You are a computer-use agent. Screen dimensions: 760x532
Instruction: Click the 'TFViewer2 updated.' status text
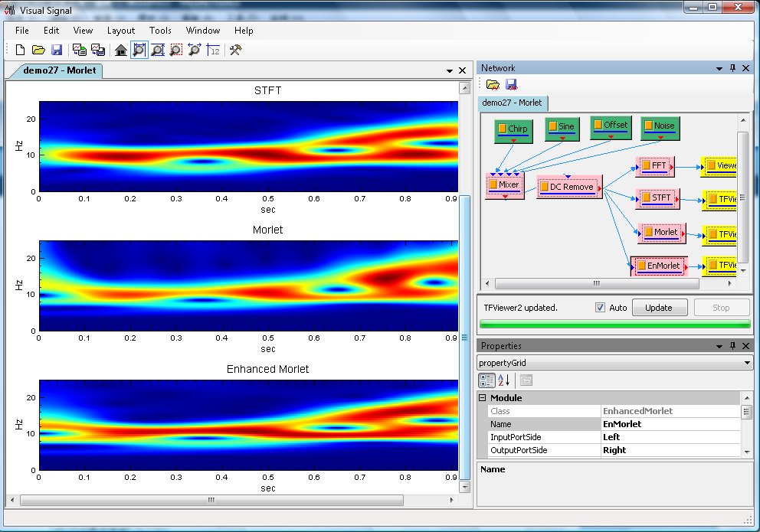(520, 308)
